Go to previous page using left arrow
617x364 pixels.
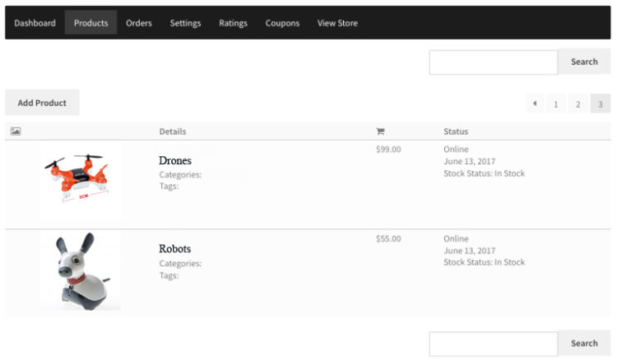pos(535,104)
